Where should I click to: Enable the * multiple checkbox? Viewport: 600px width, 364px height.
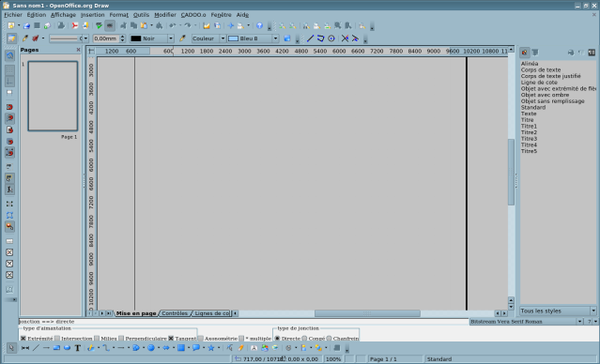[241, 339]
